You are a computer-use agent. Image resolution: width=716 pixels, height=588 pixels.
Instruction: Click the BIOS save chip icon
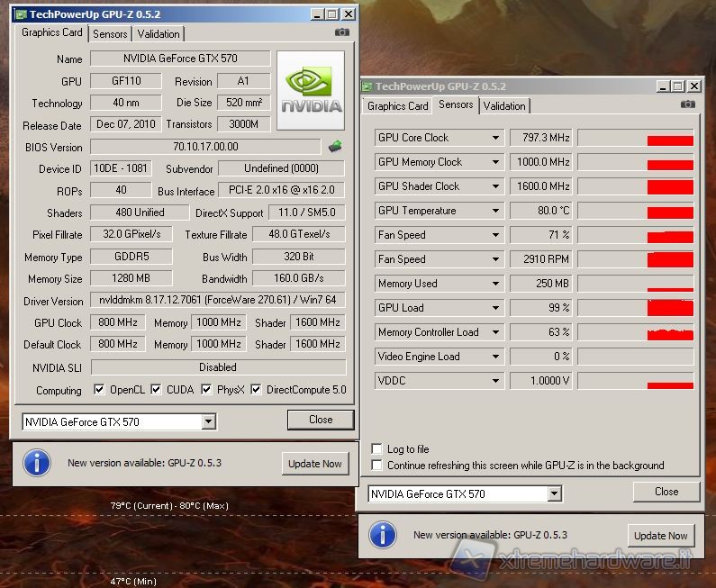335,146
